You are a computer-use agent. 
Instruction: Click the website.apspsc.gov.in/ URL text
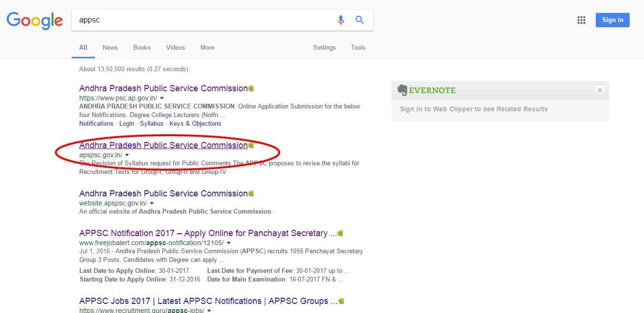coord(113,203)
